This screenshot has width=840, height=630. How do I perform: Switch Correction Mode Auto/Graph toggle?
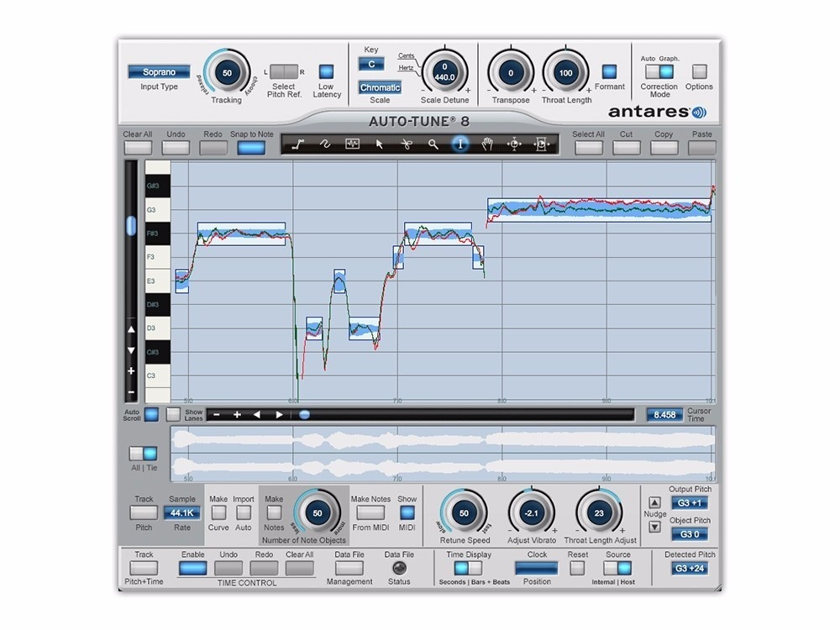tap(659, 71)
